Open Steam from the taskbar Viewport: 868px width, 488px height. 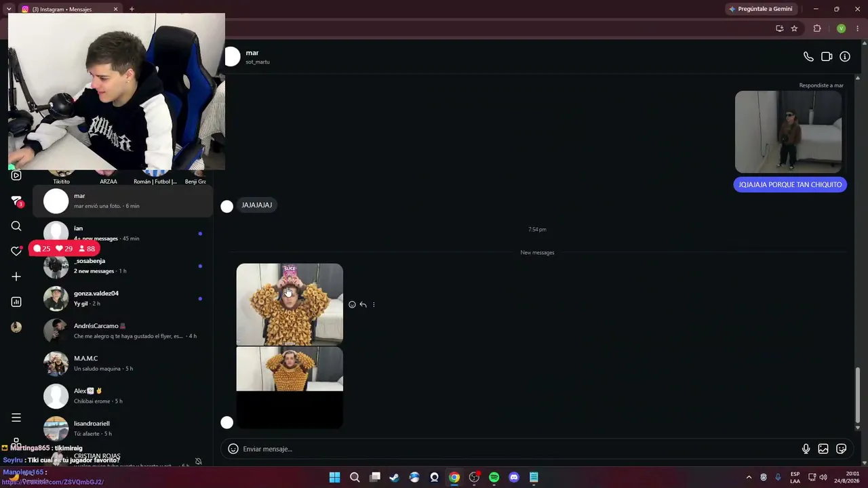(394, 477)
